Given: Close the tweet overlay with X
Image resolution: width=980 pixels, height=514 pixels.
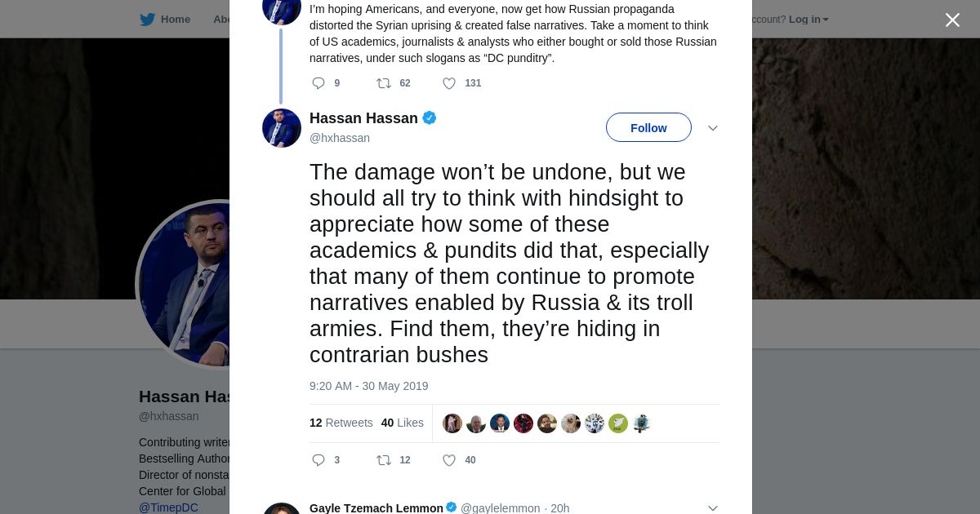Looking at the screenshot, I should [952, 20].
